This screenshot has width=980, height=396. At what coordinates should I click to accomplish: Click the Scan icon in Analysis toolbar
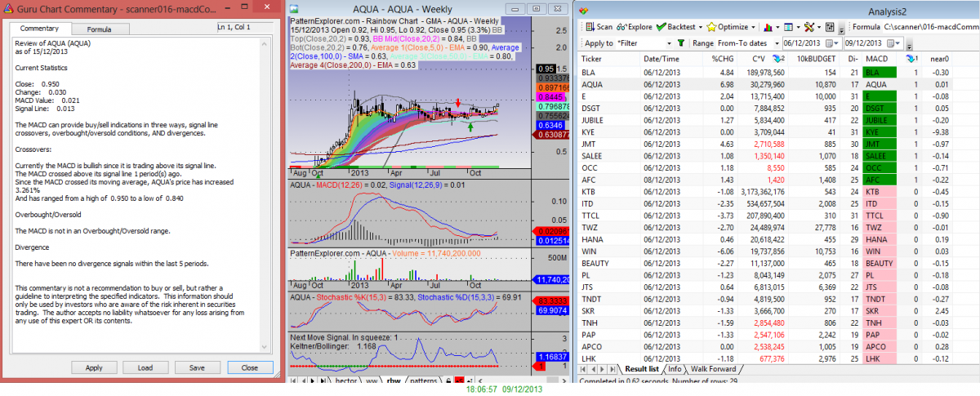(x=590, y=27)
